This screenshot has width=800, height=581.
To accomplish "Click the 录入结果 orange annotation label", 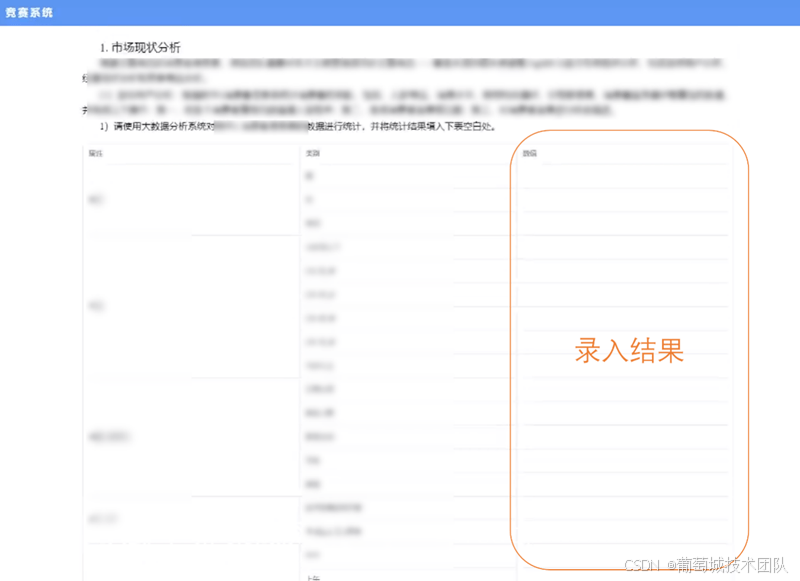I will (629, 350).
